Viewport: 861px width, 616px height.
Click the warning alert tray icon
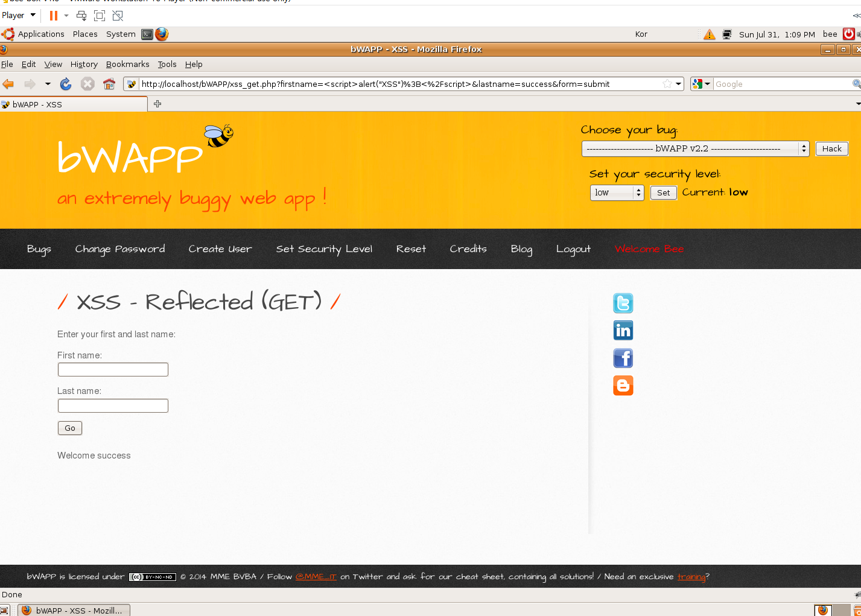710,34
